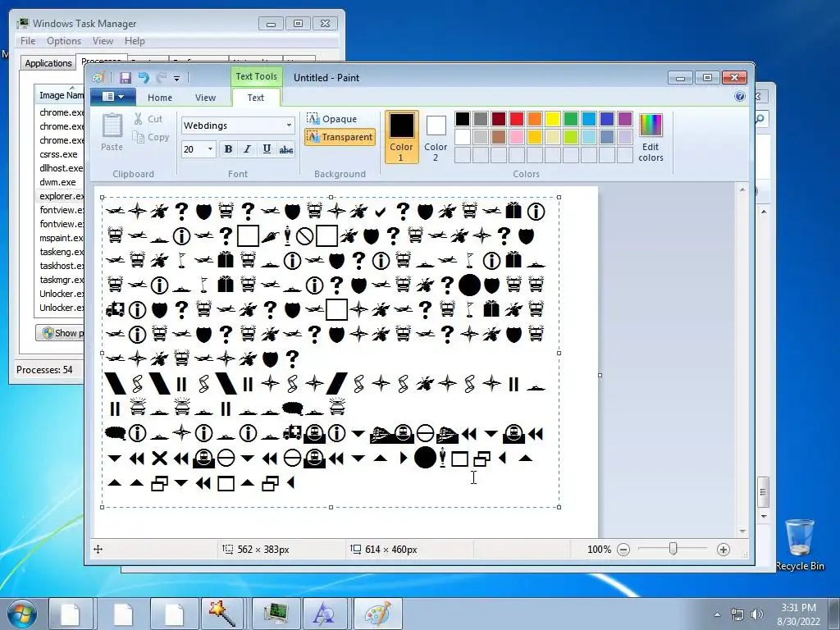Click the Save icon in Paint's quick access toolbar
Viewport: 840px width, 630px height.
click(x=126, y=78)
